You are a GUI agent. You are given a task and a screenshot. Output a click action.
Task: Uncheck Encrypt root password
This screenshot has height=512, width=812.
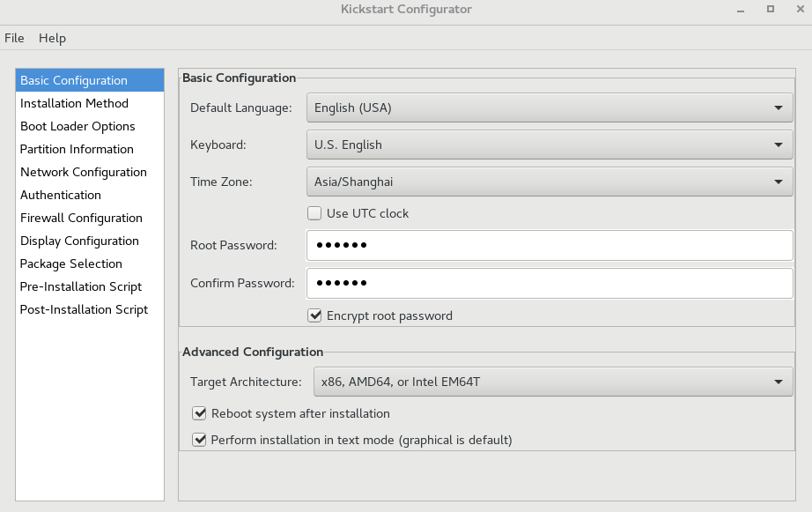click(x=314, y=315)
